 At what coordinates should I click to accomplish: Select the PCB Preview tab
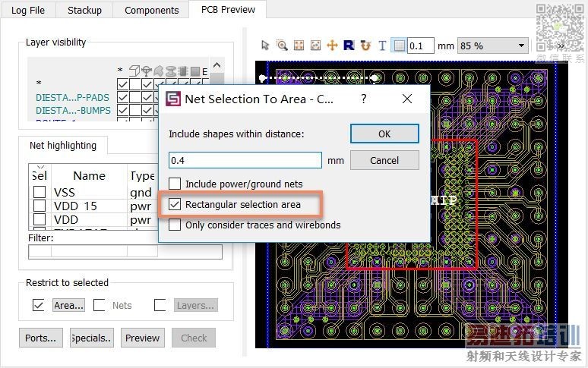coord(228,9)
